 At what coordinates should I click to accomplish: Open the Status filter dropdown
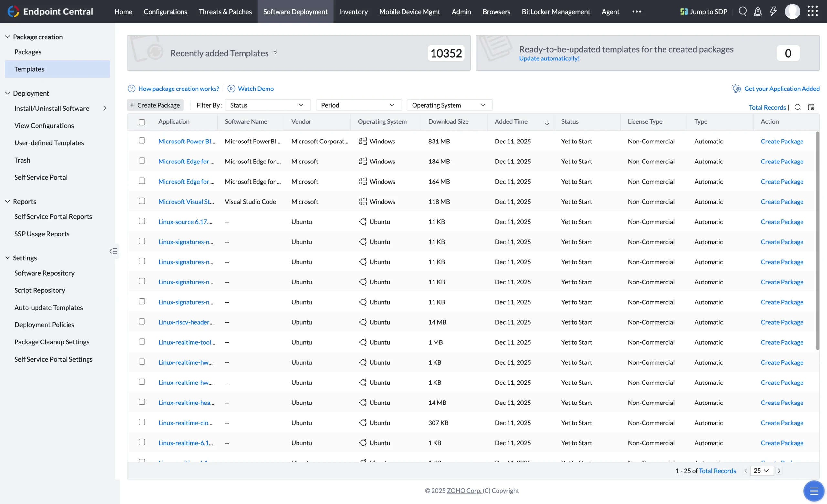coord(268,105)
